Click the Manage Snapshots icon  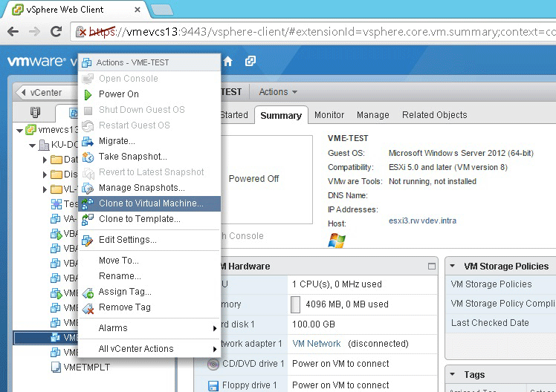(88, 188)
